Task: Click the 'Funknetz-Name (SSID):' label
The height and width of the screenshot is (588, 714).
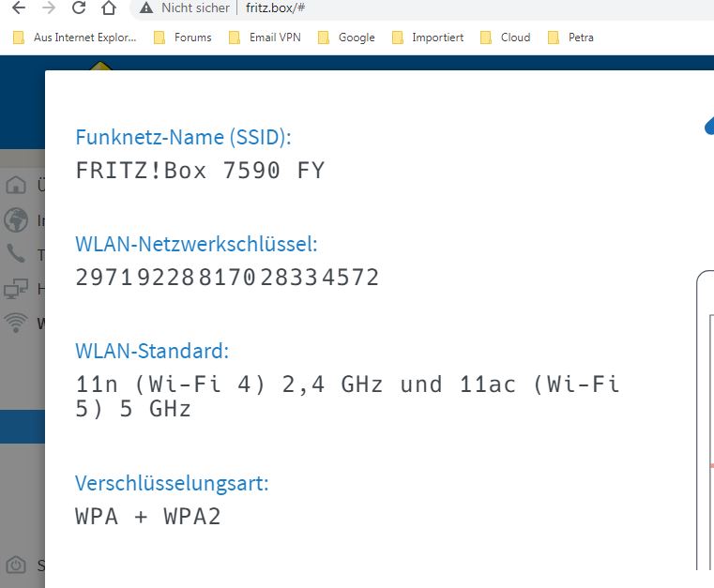Action: (x=183, y=137)
